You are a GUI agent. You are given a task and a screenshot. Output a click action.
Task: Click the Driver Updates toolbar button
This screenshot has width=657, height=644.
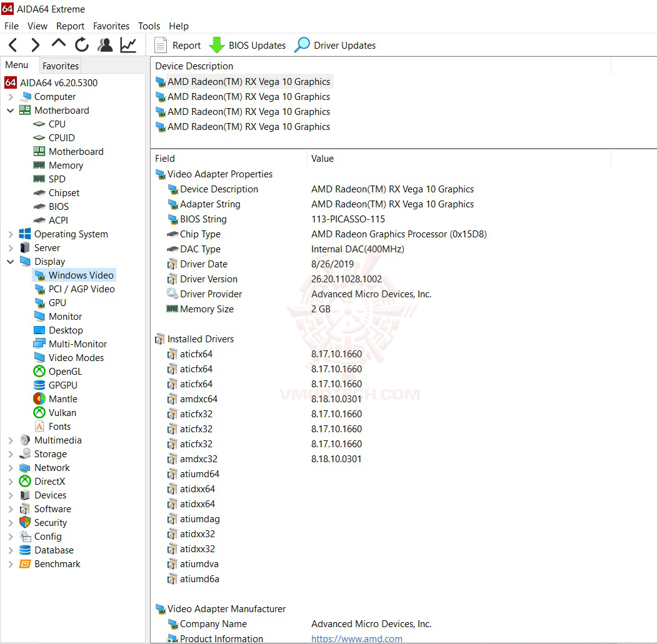[335, 45]
